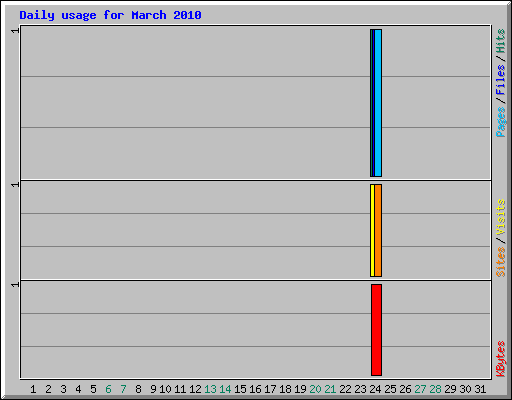Viewport: 512px width, 400px height.
Task: Click day label 26 on the axis
Action: tap(405, 389)
